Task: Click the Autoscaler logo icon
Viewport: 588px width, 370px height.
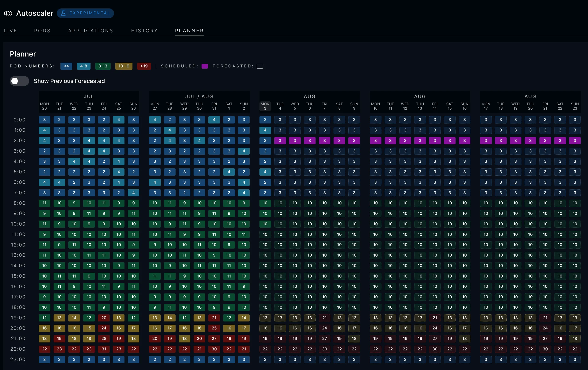Action: [8, 13]
